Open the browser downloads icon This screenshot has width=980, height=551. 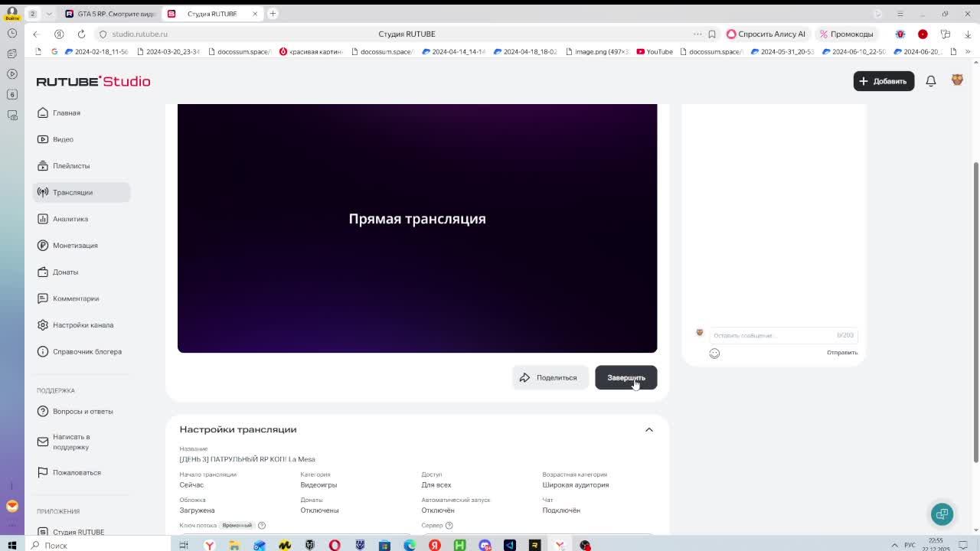click(968, 34)
